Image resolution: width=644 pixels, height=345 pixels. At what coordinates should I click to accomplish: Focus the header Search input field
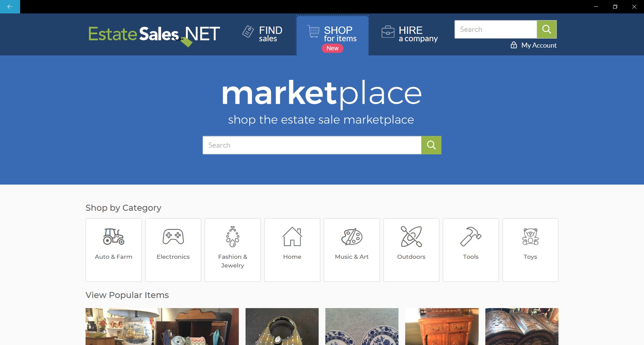(x=496, y=29)
